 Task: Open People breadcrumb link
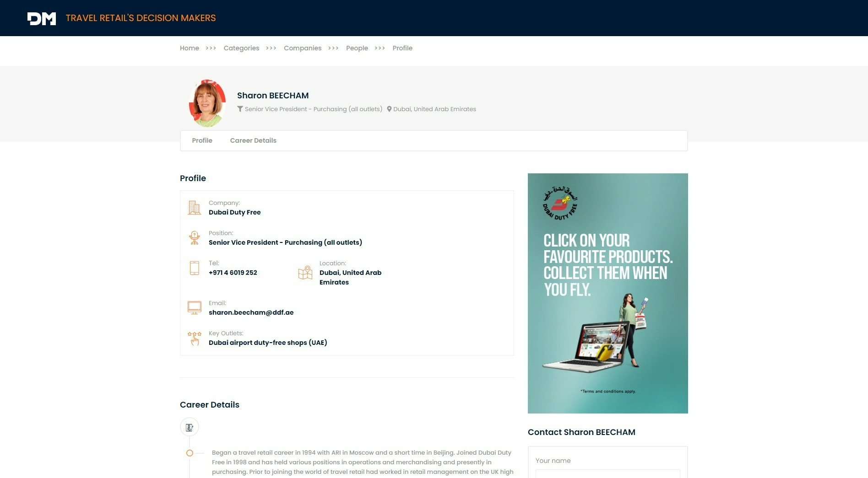[357, 48]
